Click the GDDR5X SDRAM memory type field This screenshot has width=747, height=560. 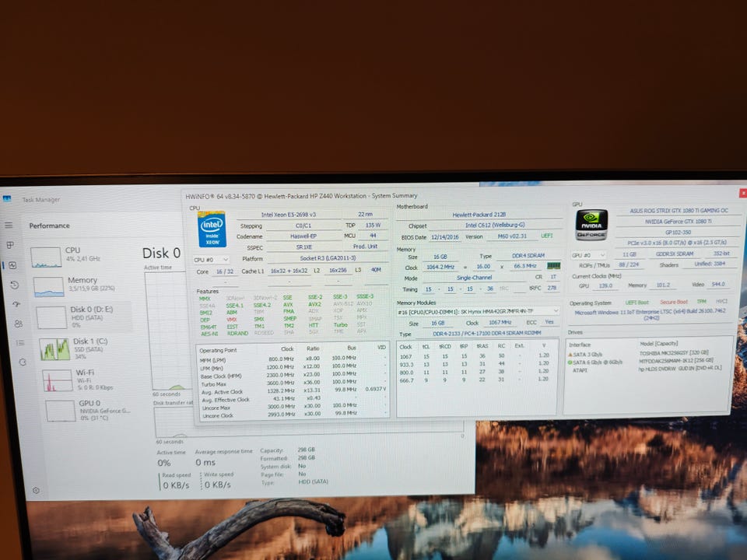pos(675,254)
